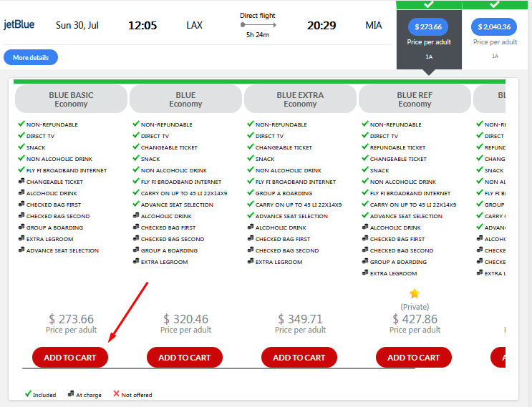Screen dimensions: 532x407
Task: Click the red Not offered legend X icon
Action: pos(116,394)
